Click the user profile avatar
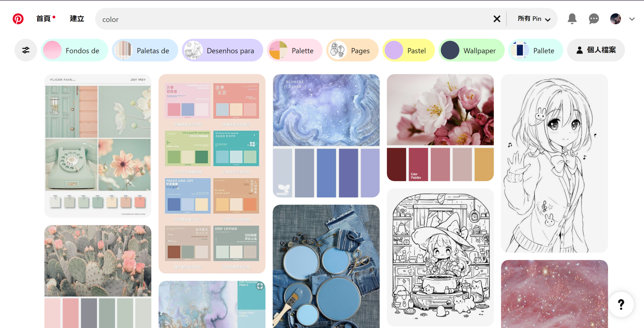Image resolution: width=644 pixels, height=328 pixels. pyautogui.click(x=616, y=19)
